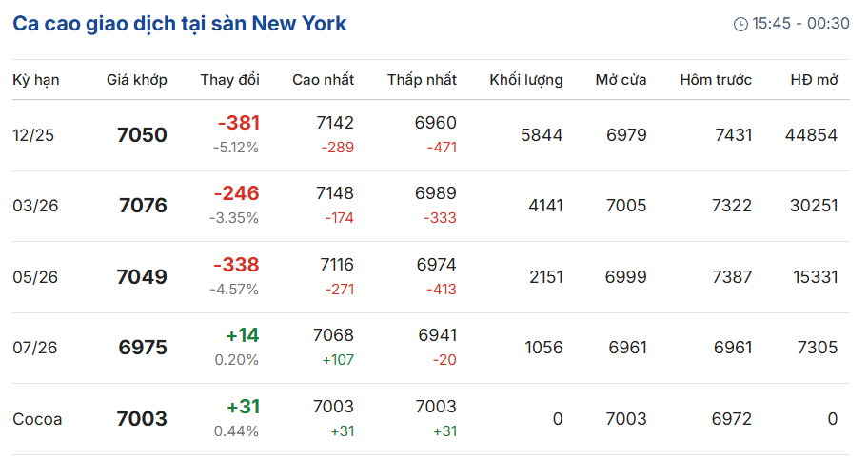The width and height of the screenshot is (868, 461).
Task: Click the 'Giá khớp' column header
Action: click(137, 80)
